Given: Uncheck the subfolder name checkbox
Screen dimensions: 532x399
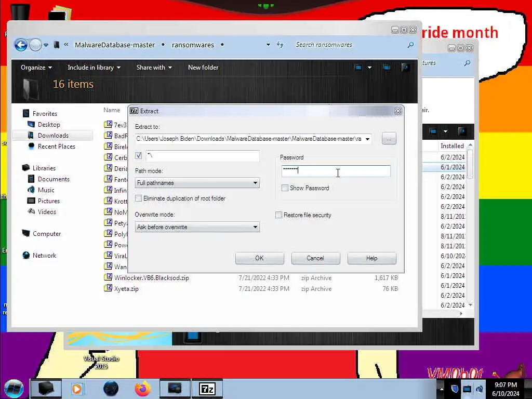Looking at the screenshot, I should tap(138, 155).
